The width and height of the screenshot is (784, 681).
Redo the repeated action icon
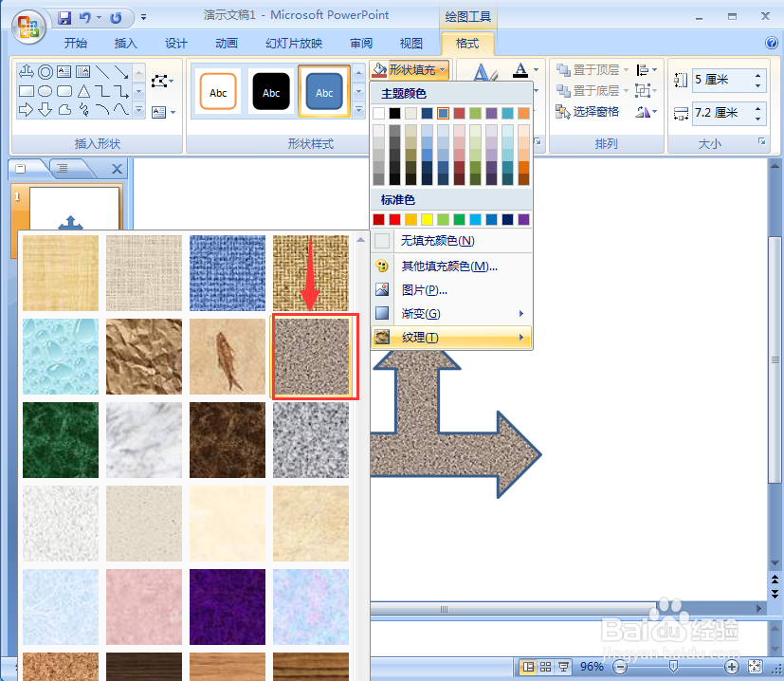(x=116, y=18)
